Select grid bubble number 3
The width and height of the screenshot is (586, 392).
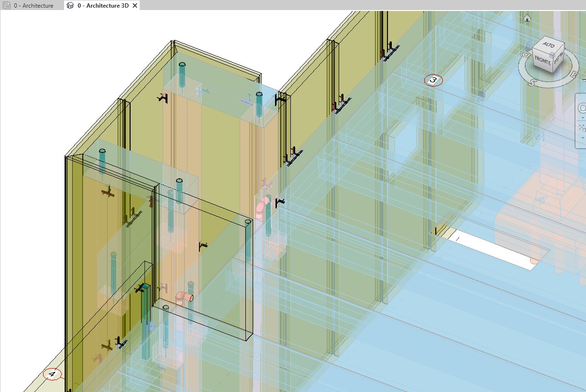tap(433, 80)
